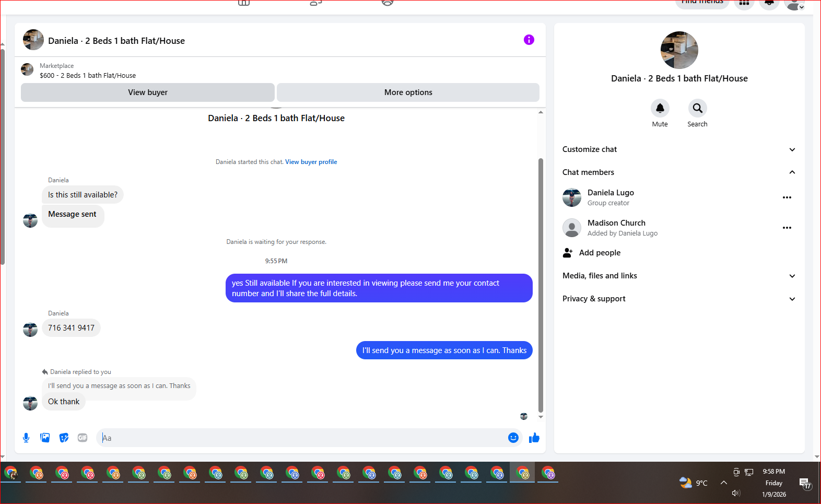Expand the Customize chat section
821x504 pixels.
[679, 149]
